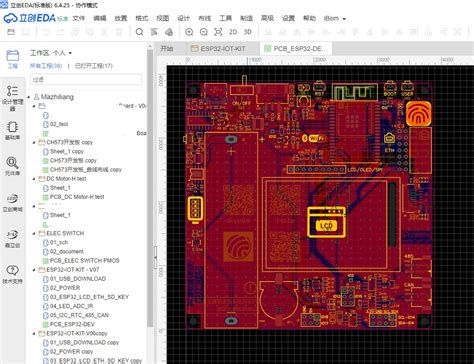Open the iBom menu dropdown
Viewport: 474px width, 364px height.
click(x=335, y=18)
